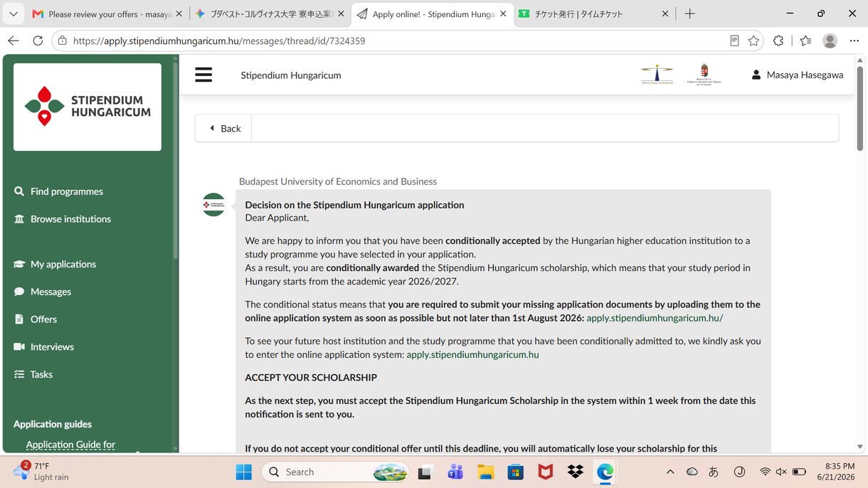Open the hamburger menu icon

point(203,75)
